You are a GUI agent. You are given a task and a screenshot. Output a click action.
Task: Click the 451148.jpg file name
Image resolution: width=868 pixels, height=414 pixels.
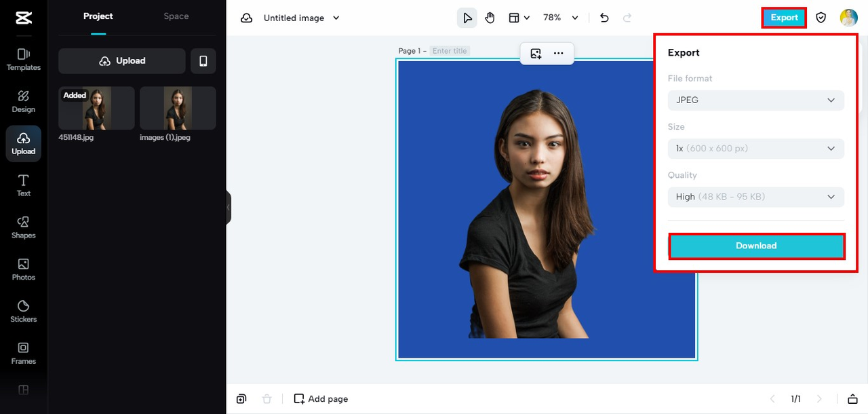coord(76,138)
